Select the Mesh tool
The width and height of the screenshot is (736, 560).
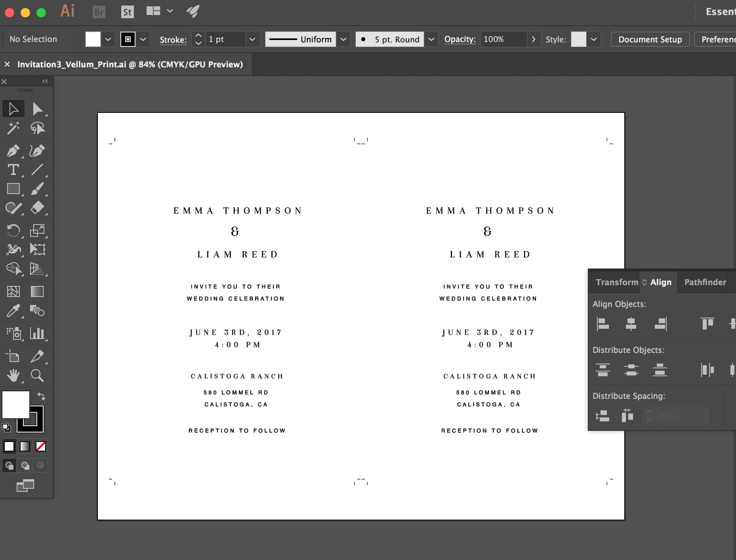(13, 291)
